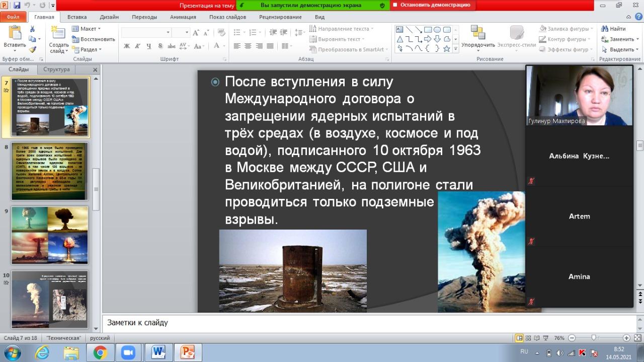Image resolution: width=644 pixels, height=362 pixels.
Task: Toggle underline Ч formatting
Action: [x=149, y=46]
